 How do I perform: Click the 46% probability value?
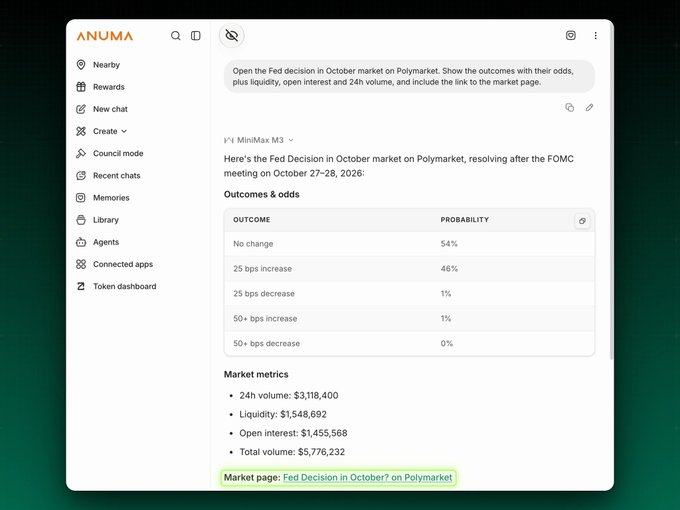click(449, 268)
